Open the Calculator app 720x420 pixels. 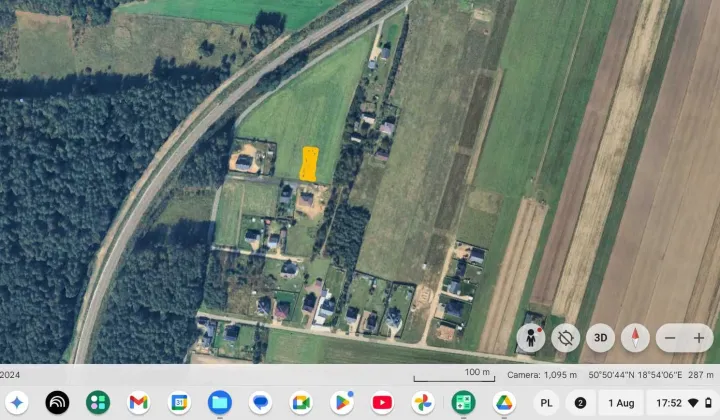tap(463, 403)
